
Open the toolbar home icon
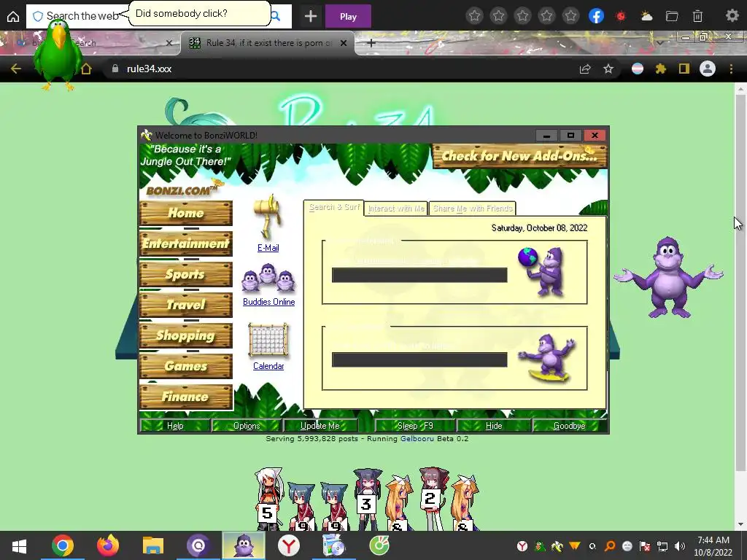(13, 16)
